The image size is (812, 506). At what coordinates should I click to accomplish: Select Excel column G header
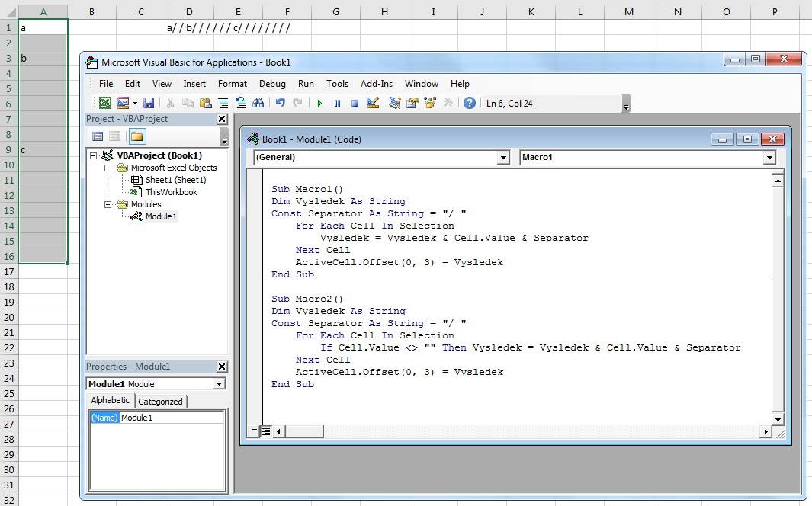point(335,12)
